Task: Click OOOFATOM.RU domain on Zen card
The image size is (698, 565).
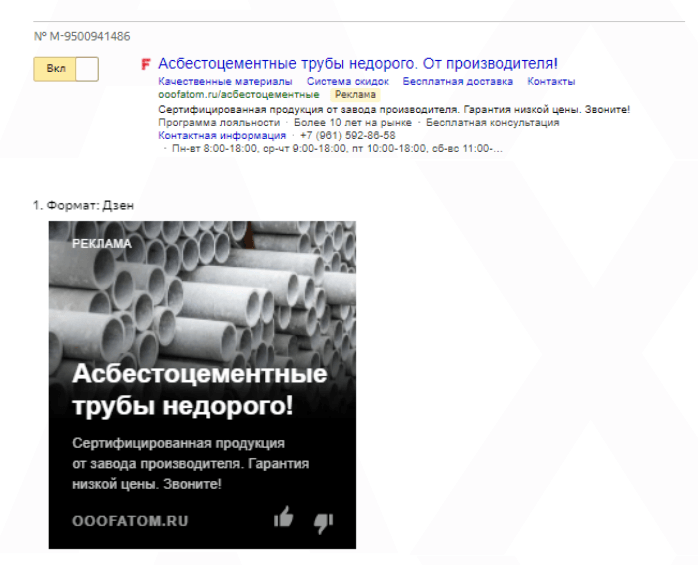Action: (x=130, y=521)
